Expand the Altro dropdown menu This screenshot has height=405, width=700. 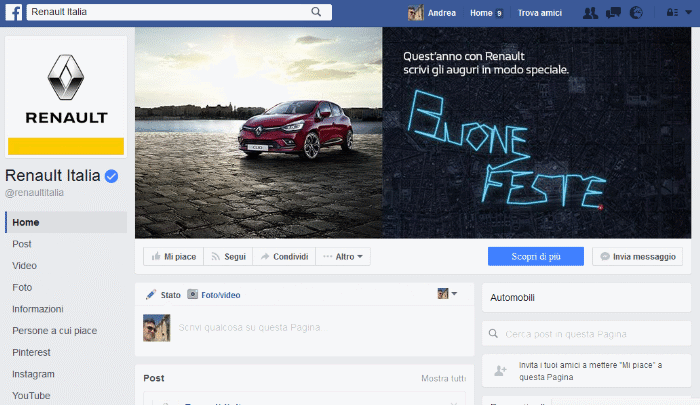click(x=343, y=257)
